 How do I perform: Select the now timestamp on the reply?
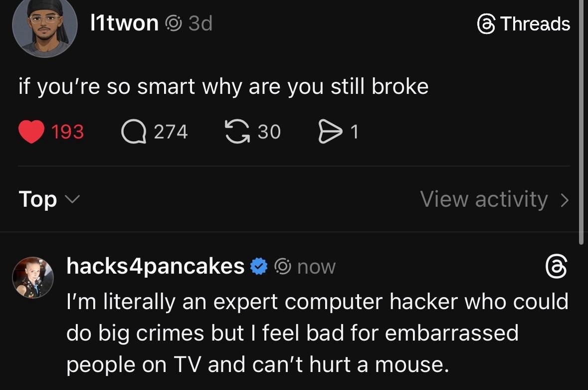click(316, 267)
